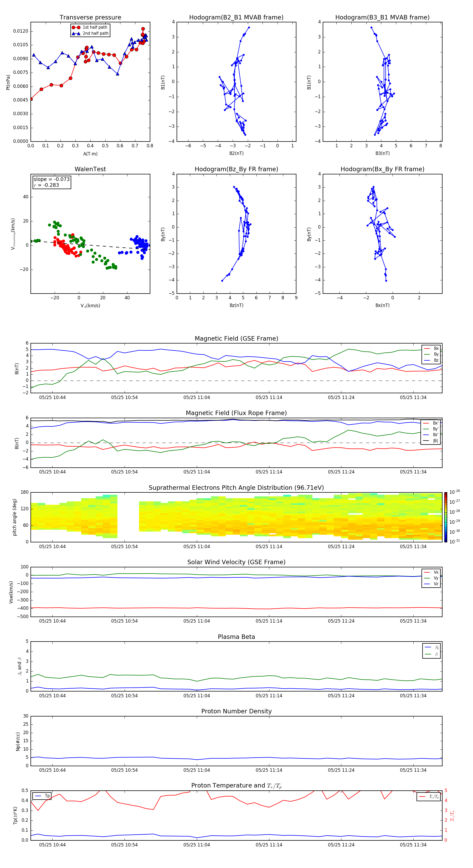
Task: Click the 'Pt(nPa)' y-axis label
Action: (8, 82)
